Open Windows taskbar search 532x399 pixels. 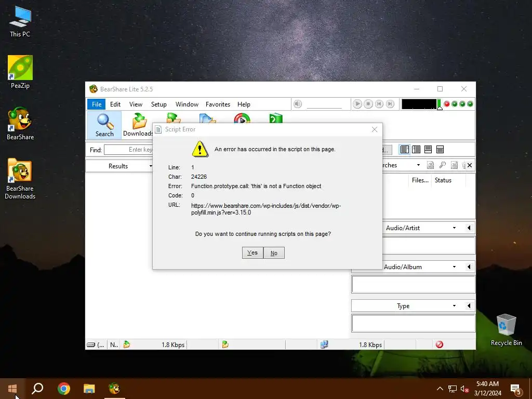(37, 389)
